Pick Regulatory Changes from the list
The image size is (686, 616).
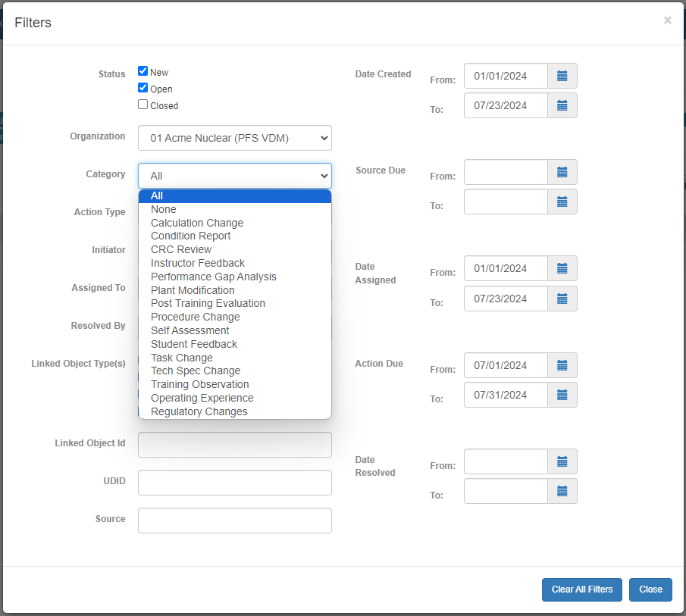coord(199,411)
